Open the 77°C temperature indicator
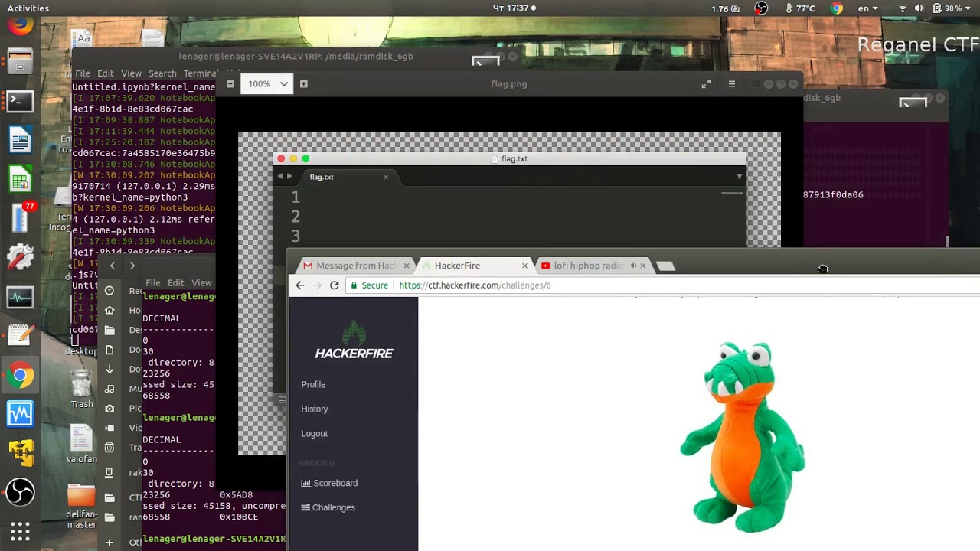 801,8
